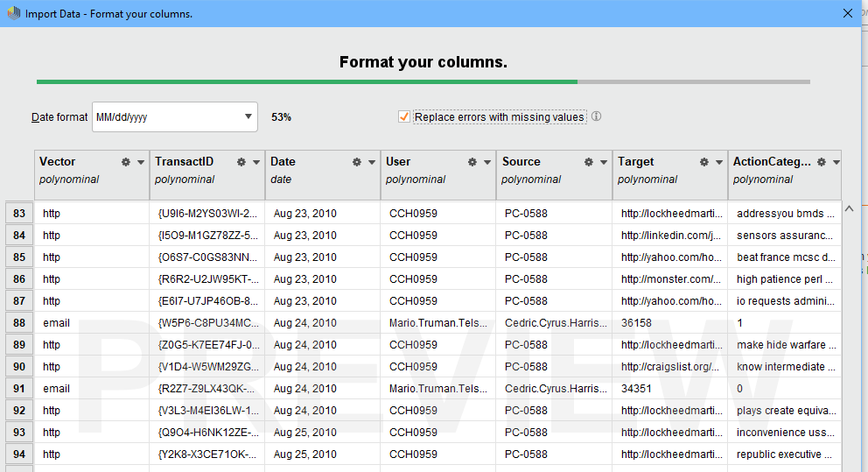Click '{U9I6-M2YS03WI-2...' transaction cell
Screen dimensions: 868x472
(207, 214)
